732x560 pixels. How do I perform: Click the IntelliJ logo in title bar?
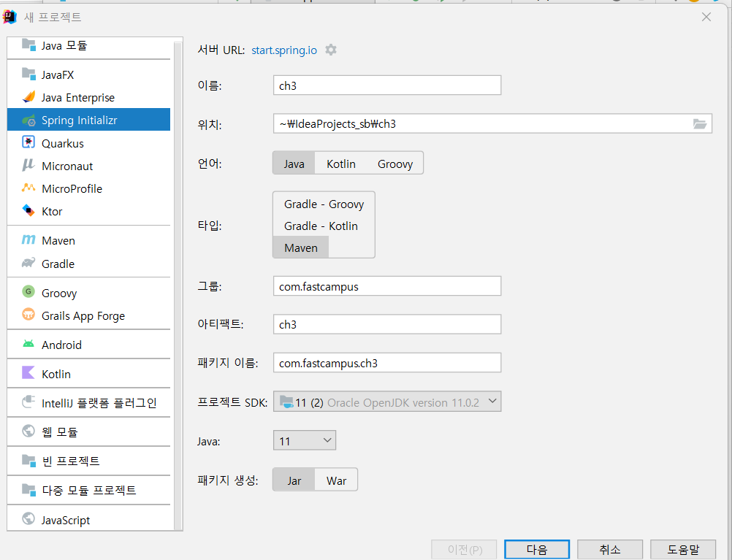click(x=9, y=17)
